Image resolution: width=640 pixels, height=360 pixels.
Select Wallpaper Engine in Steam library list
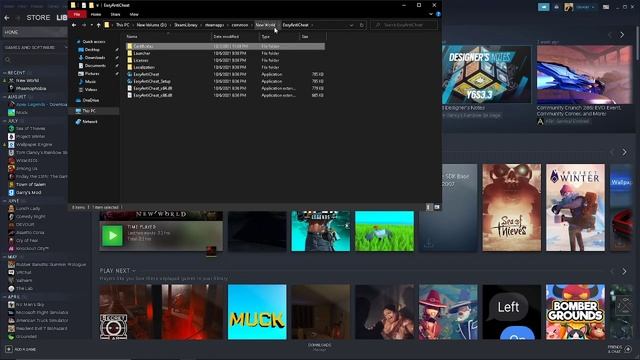coord(33,144)
